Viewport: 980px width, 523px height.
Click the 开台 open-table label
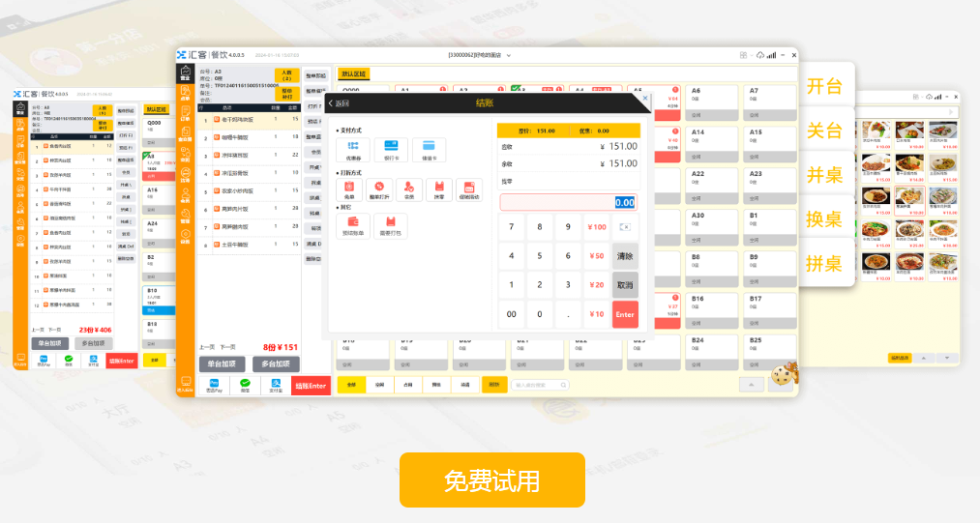[x=824, y=86]
